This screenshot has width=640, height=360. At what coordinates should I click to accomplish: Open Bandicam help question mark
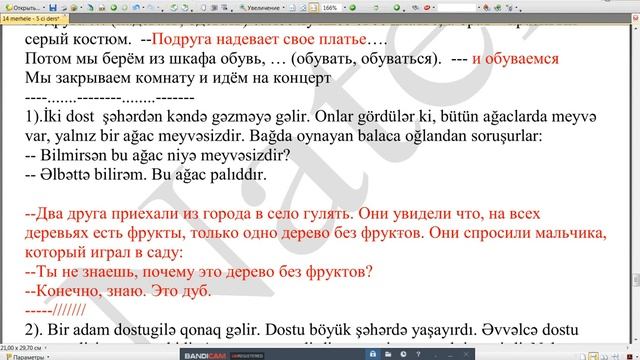point(418,354)
